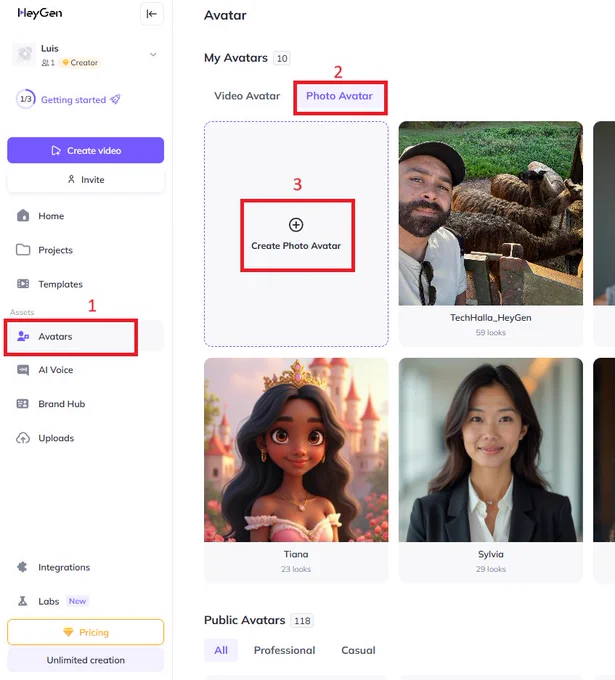Click the Public Avatars count badge 118
Image resolution: width=615 pixels, height=680 pixels.
[302, 621]
